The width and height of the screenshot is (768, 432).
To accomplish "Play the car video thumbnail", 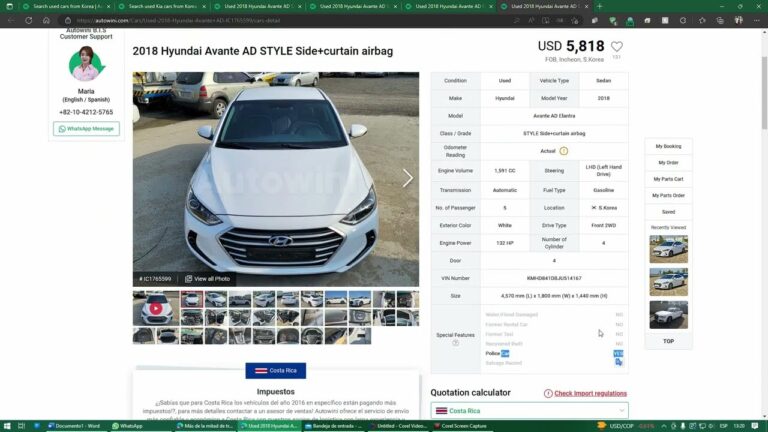I will [x=156, y=309].
